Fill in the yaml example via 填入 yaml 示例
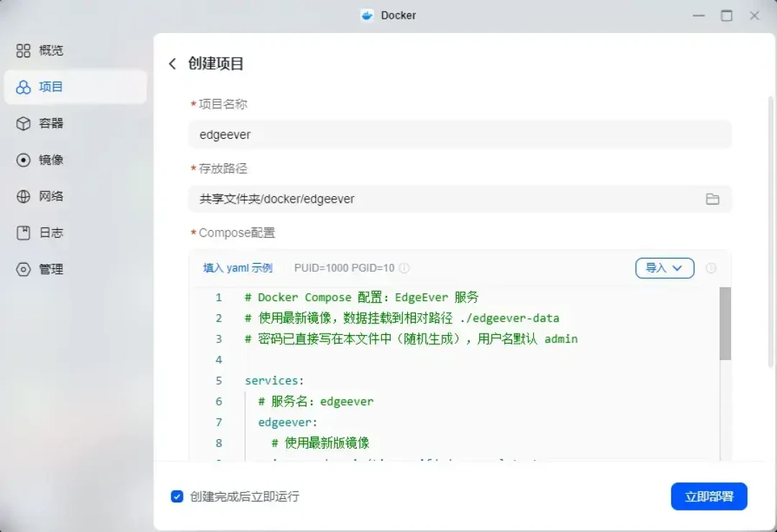 tap(238, 268)
